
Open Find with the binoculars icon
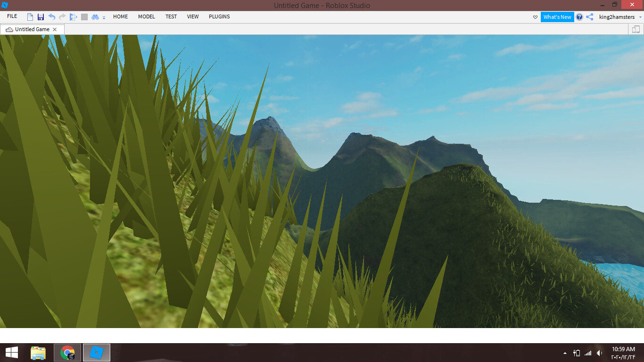[95, 17]
